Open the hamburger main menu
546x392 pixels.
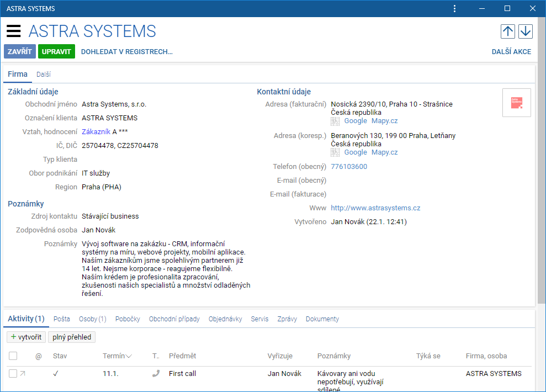14,31
